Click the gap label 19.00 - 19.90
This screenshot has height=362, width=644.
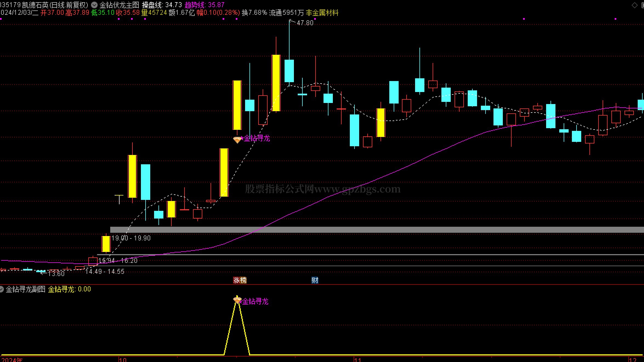pyautogui.click(x=131, y=238)
